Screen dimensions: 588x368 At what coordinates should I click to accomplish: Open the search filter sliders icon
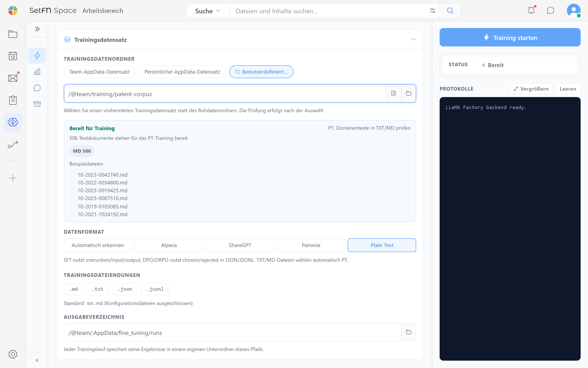point(433,11)
